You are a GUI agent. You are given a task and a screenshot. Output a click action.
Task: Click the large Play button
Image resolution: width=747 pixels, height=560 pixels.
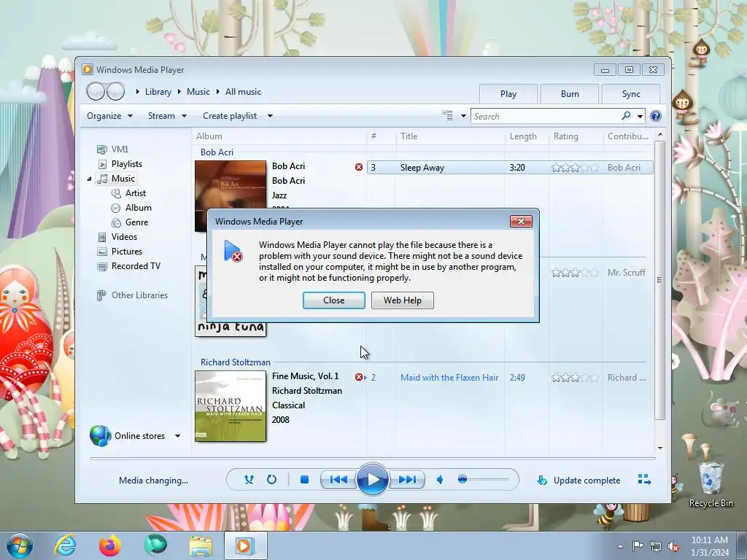373,479
